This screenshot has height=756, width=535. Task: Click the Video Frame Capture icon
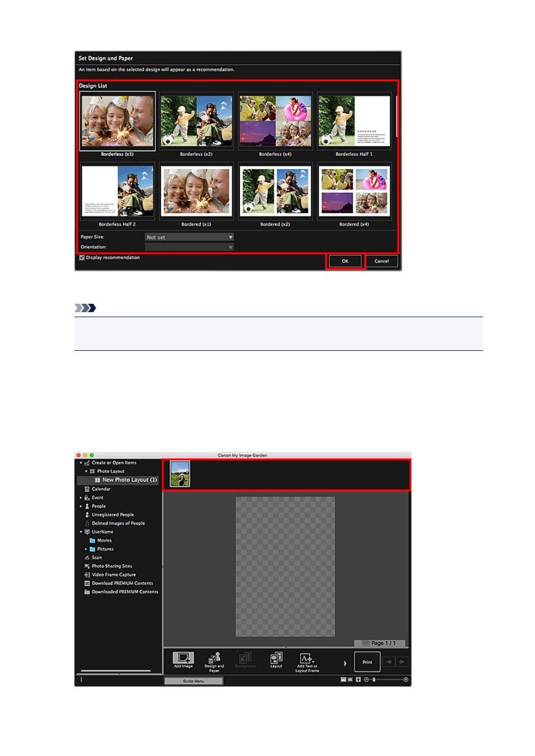87,575
